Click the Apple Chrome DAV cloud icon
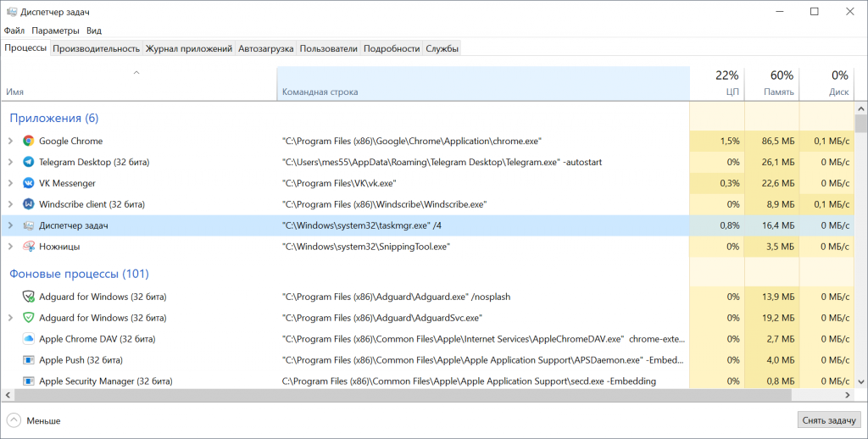 [28, 339]
